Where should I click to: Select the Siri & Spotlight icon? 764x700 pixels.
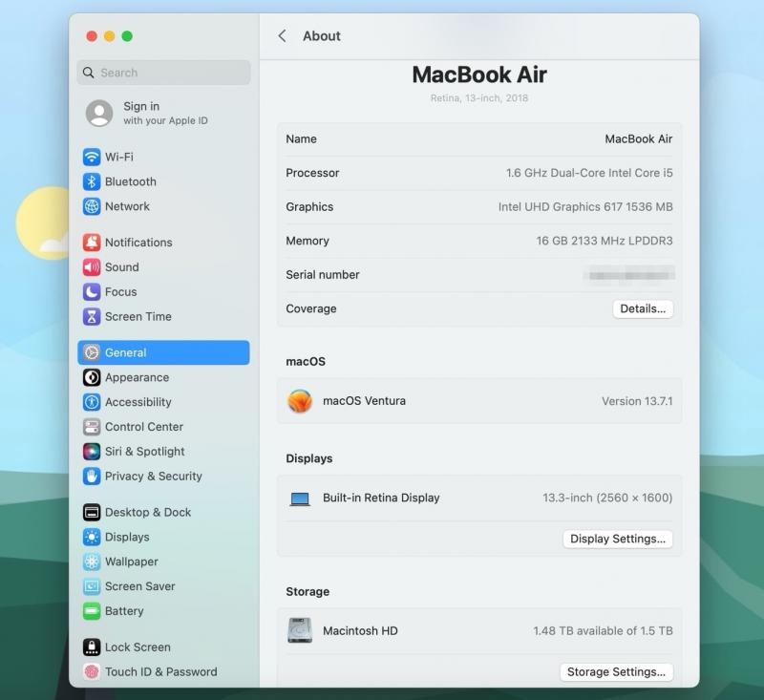pyautogui.click(x=92, y=452)
